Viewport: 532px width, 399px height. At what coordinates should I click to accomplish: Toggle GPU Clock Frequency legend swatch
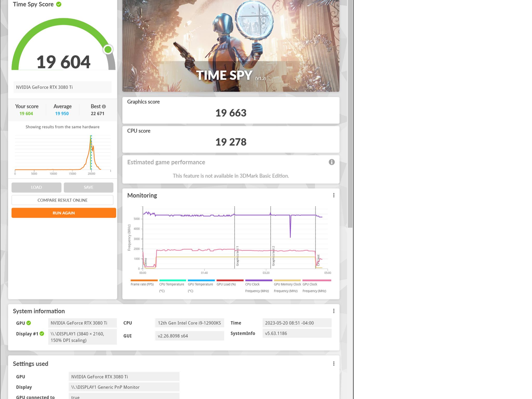[317, 280]
